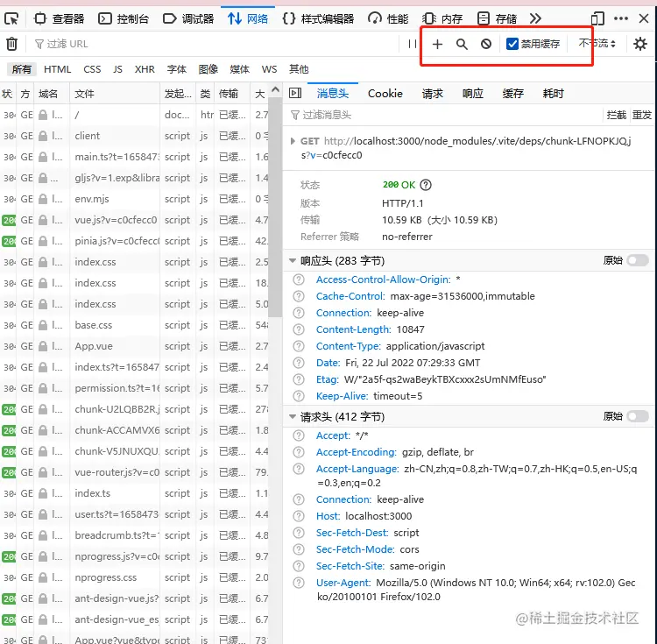Open the request blocking panel
The height and width of the screenshot is (644, 657).
[486, 44]
